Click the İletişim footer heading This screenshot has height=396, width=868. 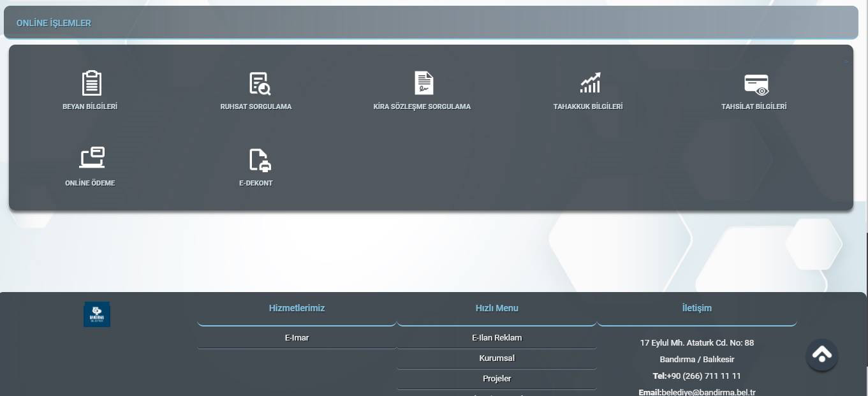(696, 308)
